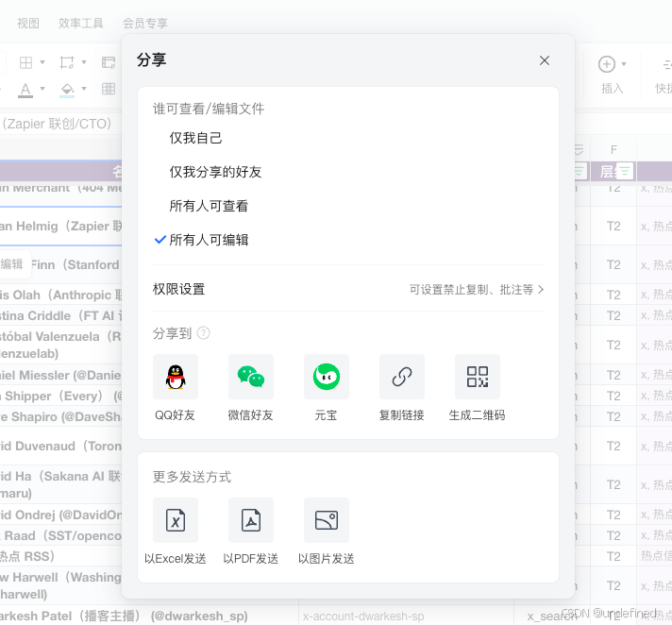
Task: Send file via 以图片发送 icon
Action: 327,520
